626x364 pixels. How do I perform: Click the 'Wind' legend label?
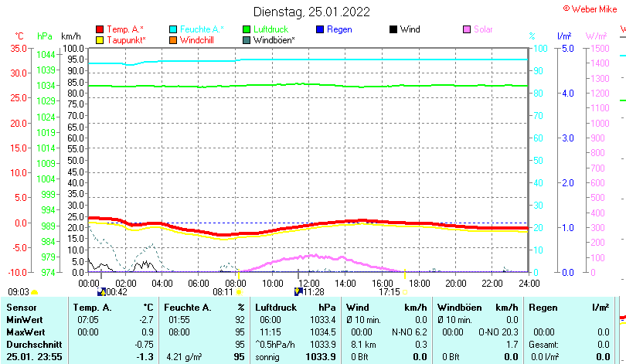[x=410, y=29]
